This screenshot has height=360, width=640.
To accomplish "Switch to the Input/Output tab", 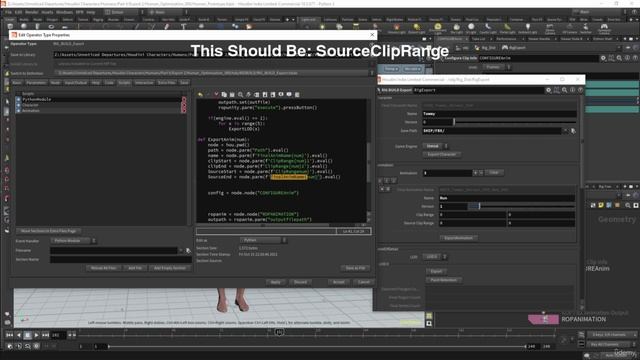I will point(76,82).
